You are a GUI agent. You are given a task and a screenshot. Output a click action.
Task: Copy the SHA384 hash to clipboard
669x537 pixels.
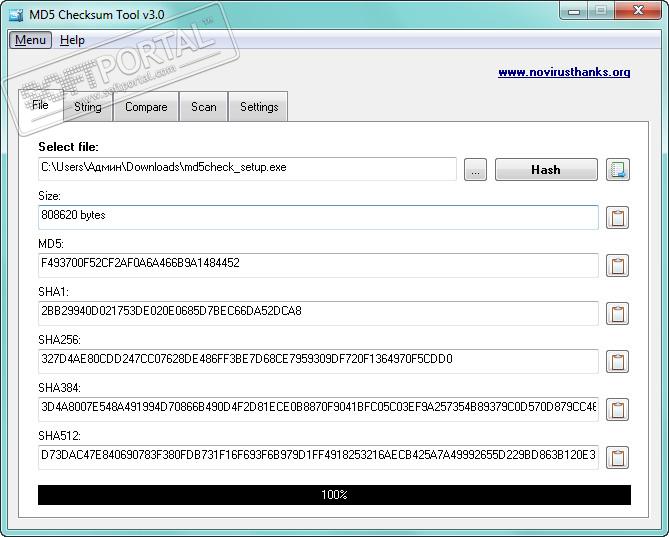(x=617, y=409)
